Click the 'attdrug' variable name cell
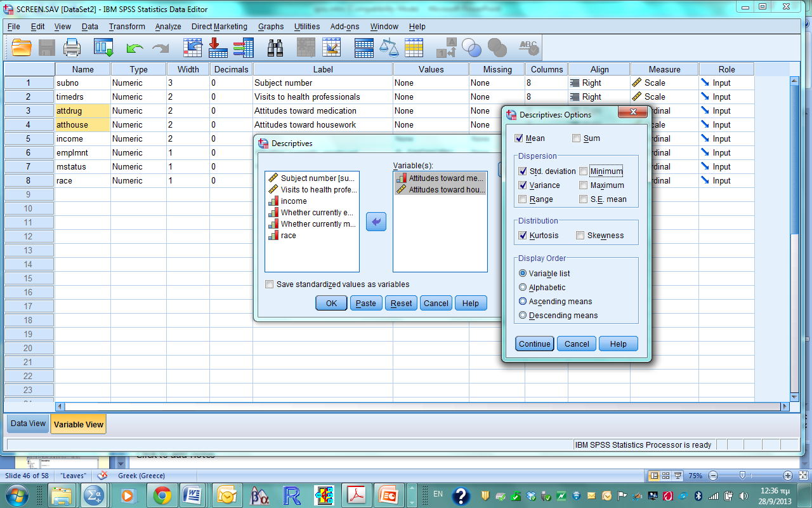Image resolution: width=812 pixels, height=508 pixels. click(x=82, y=110)
